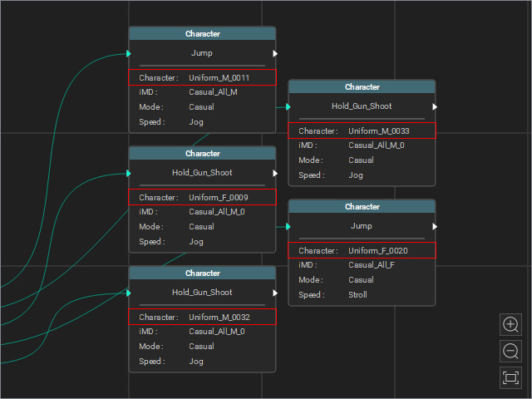Click the Uniform_F_0009 character value
The image size is (532, 399).
[219, 198]
